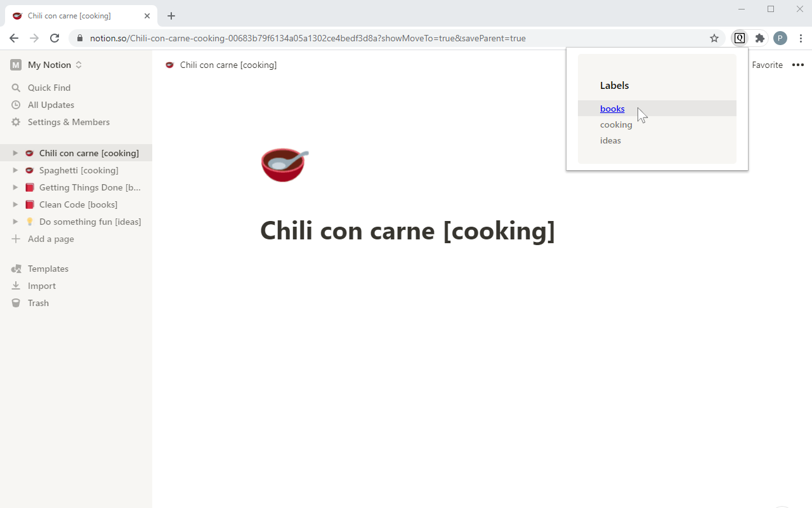
Task: Expand the Getting Things Done page tree
Action: pyautogui.click(x=15, y=187)
